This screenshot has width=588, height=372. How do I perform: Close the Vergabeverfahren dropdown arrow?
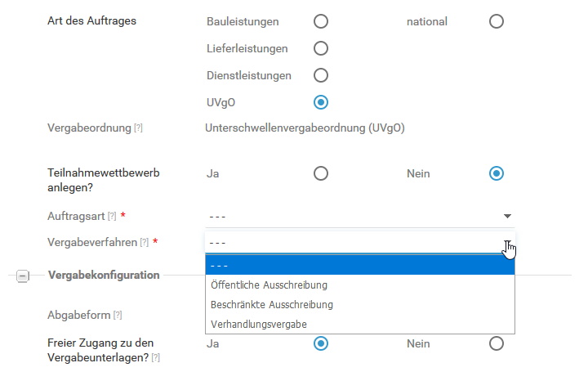[x=507, y=243]
